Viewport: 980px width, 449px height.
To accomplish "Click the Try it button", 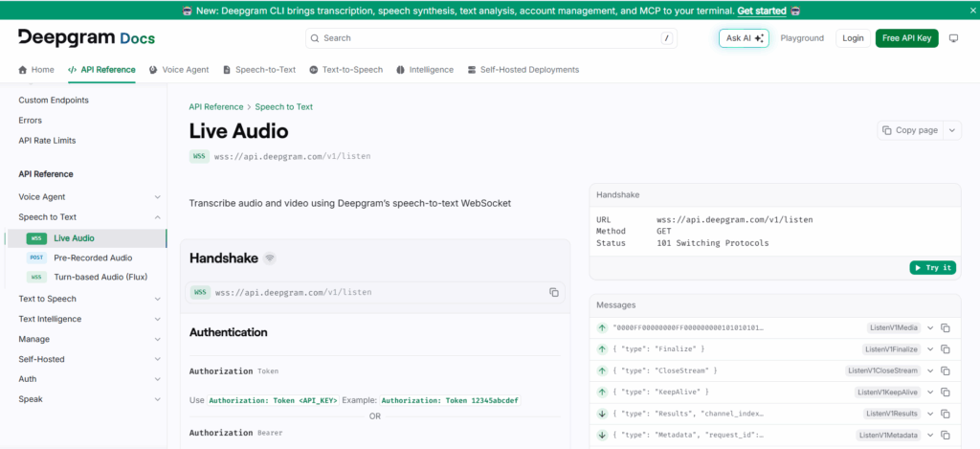I will [x=932, y=268].
